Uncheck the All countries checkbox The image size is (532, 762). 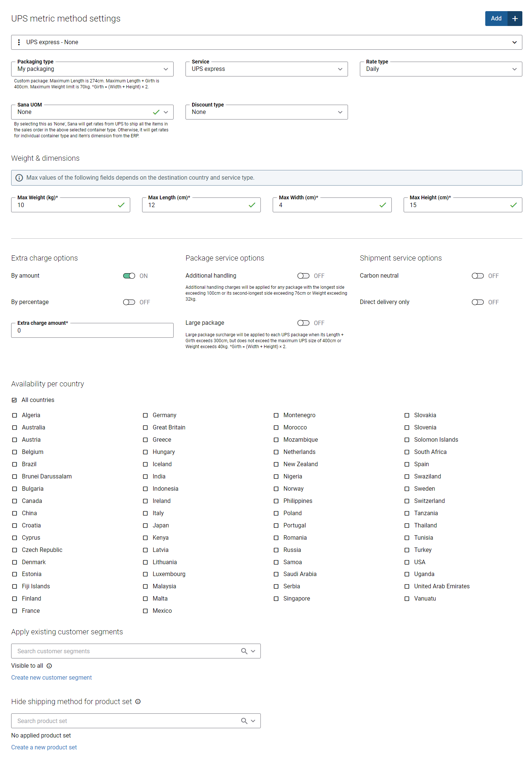pos(14,400)
